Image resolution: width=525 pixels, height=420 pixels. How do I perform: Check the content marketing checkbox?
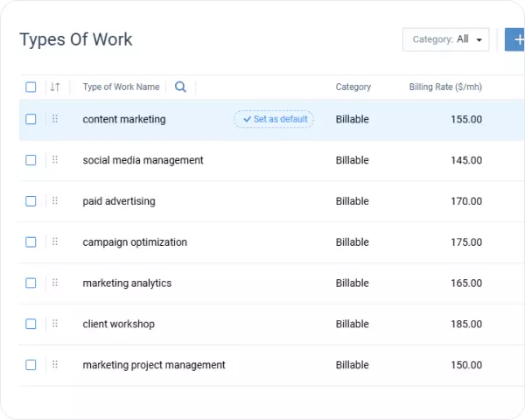(x=31, y=119)
